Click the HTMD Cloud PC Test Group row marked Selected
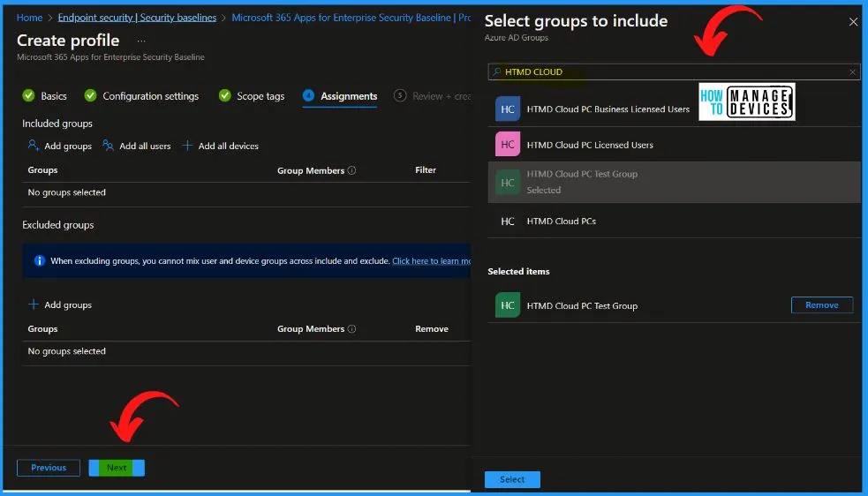 674,182
